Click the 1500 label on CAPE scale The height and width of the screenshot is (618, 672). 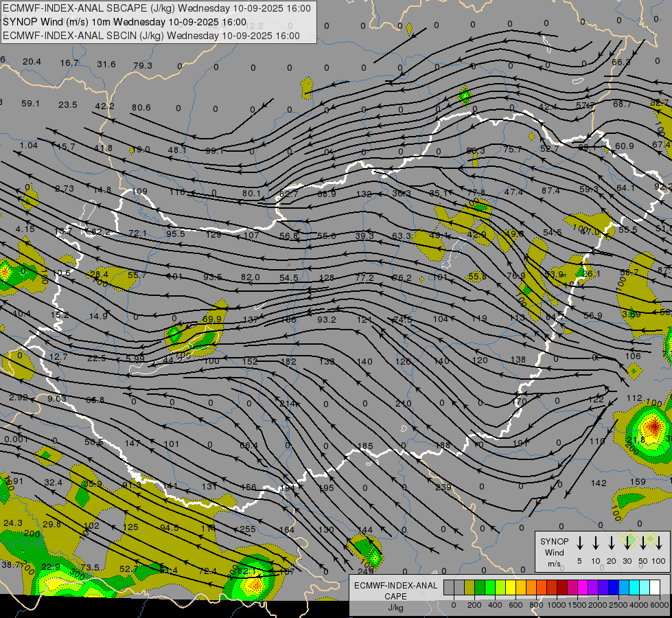point(577,605)
